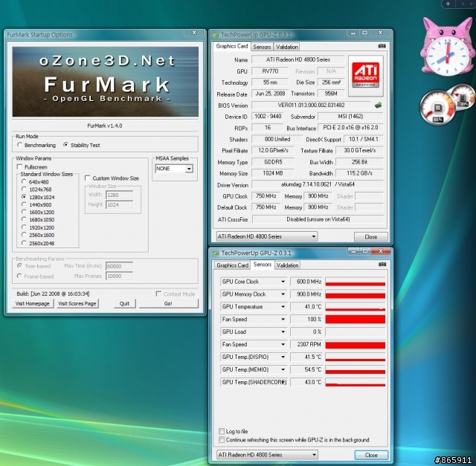The width and height of the screenshot is (476, 466).
Task: Switch to Graphics Card tab in lower GPU-Z window
Action: point(232,265)
